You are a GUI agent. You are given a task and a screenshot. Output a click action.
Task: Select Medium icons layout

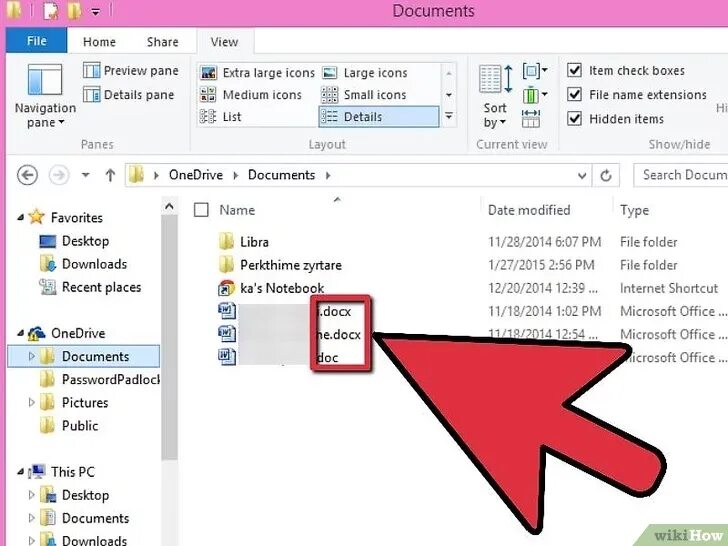(x=251, y=95)
